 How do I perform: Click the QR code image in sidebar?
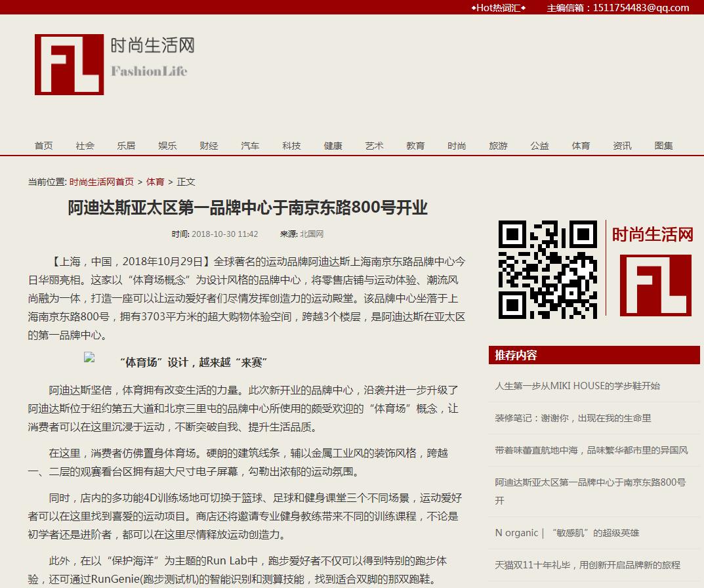[x=548, y=270]
